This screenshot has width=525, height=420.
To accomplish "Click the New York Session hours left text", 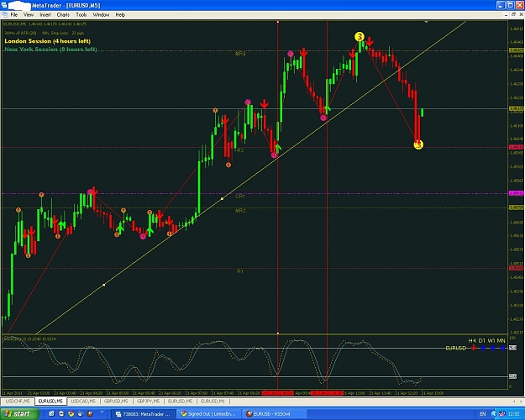I will coord(50,50).
